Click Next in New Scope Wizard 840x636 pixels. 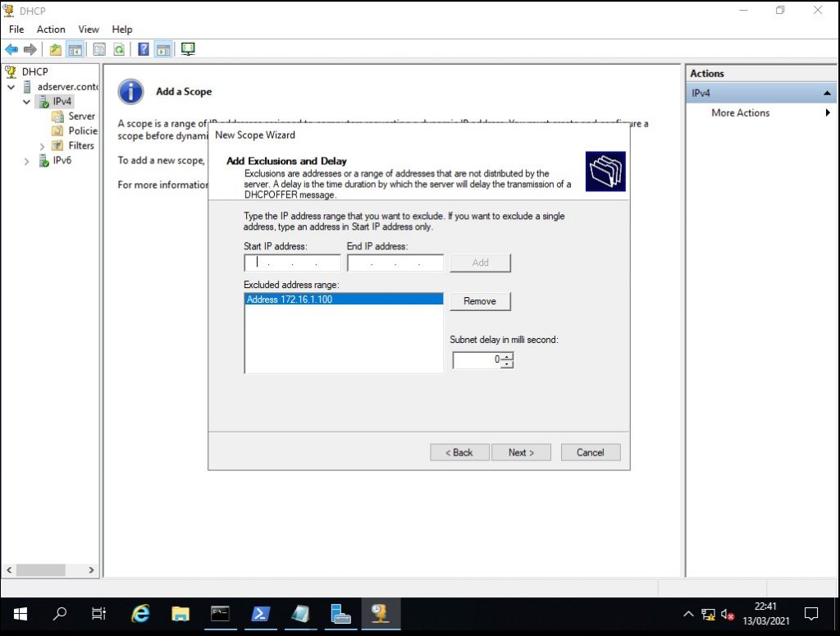(521, 452)
